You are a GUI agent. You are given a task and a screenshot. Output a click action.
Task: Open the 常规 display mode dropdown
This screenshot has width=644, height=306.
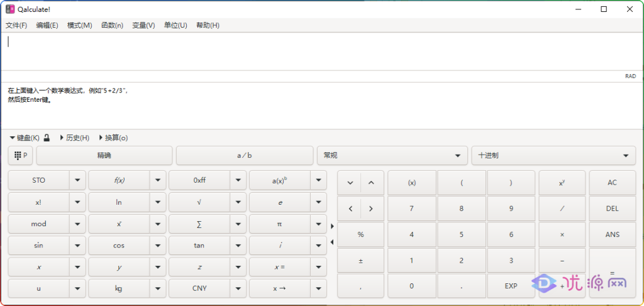[x=392, y=155]
